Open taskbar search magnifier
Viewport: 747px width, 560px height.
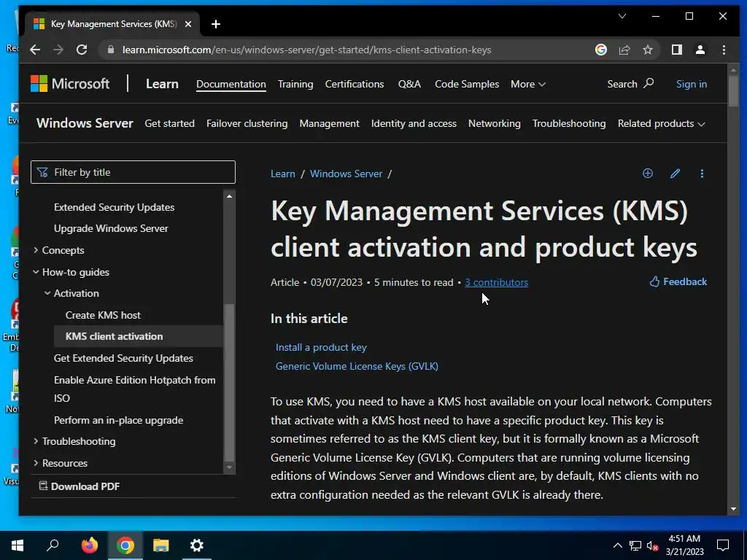tap(53, 545)
